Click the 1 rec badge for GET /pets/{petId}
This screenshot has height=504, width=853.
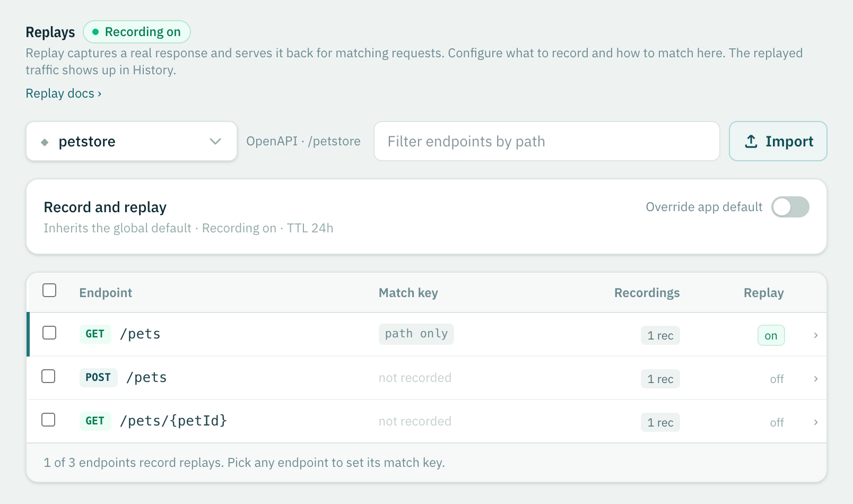pyautogui.click(x=660, y=422)
